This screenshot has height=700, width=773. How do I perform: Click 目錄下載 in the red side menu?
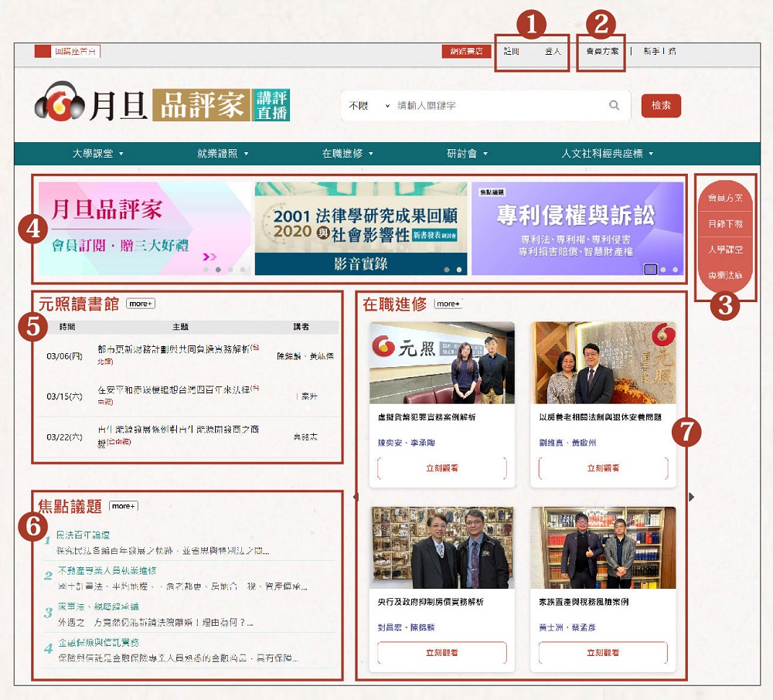coord(725,223)
